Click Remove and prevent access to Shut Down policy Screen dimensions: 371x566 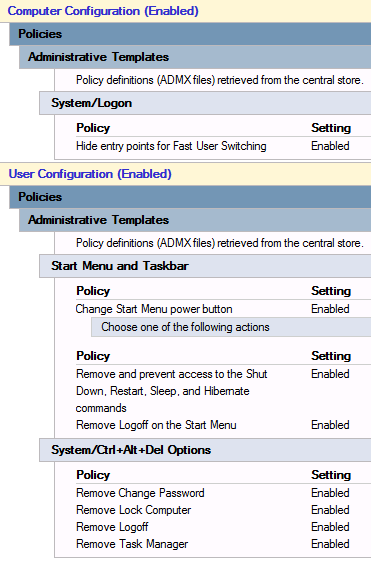click(x=171, y=391)
